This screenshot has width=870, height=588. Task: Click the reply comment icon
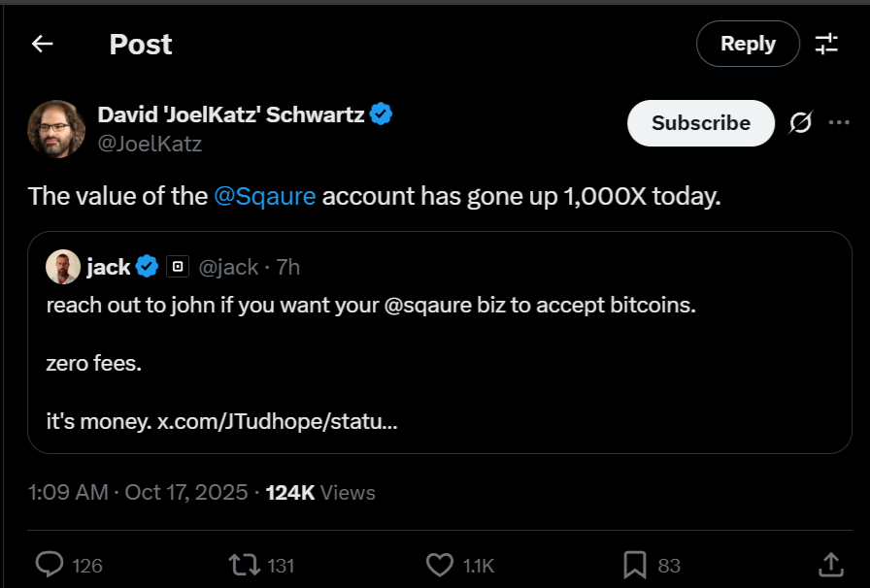49,565
